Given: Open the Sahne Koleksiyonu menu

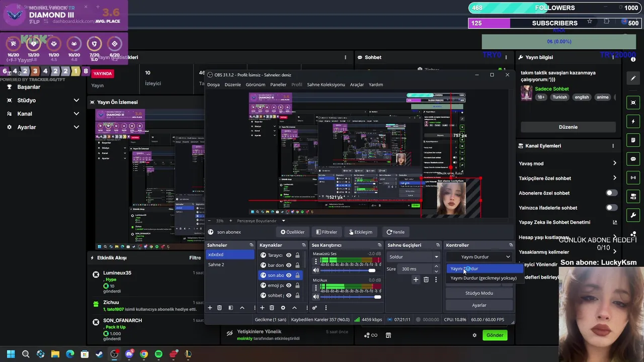Looking at the screenshot, I should pyautogui.click(x=326, y=84).
